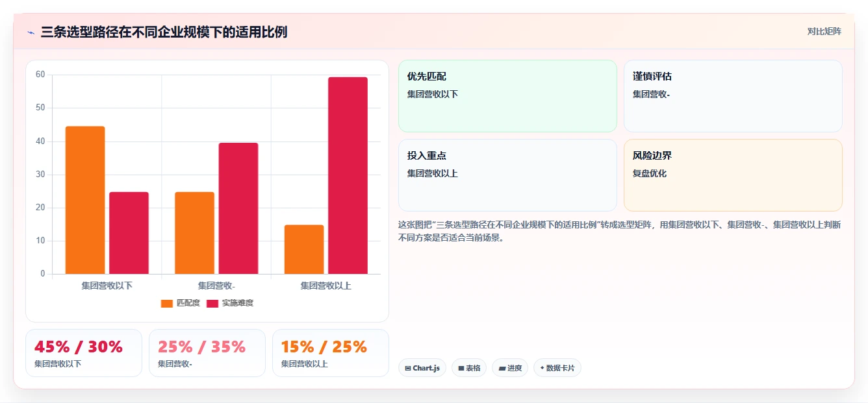868x403 pixels.
Task: Select the orange bar for 集团营收以下
Action: 85,200
